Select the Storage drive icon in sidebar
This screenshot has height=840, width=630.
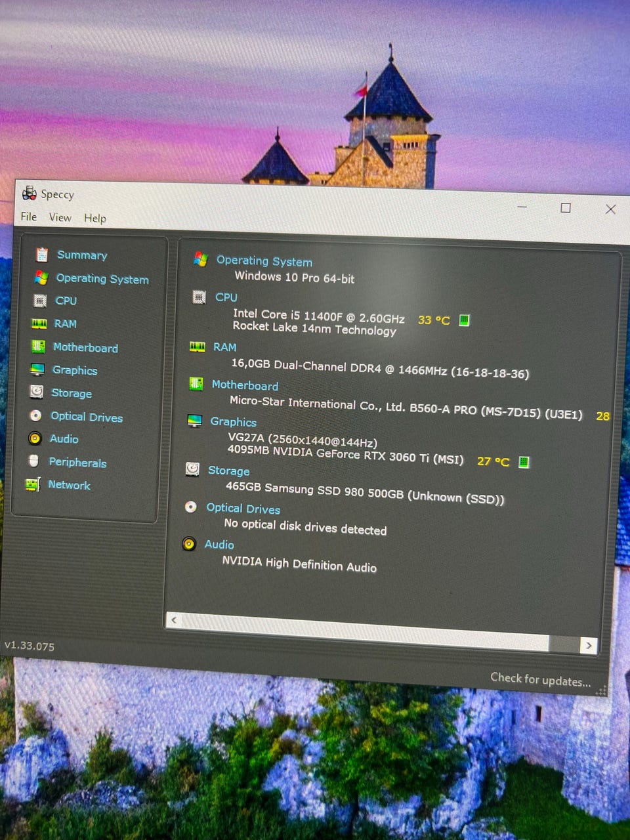(37, 392)
